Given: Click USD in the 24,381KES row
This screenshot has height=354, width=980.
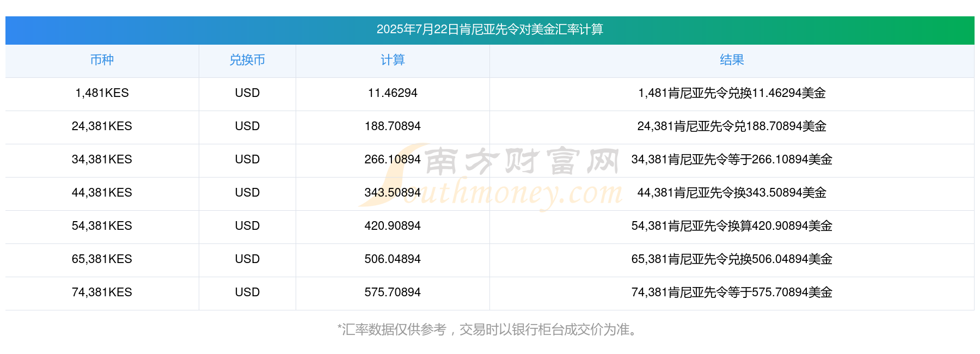Looking at the screenshot, I should click(247, 126).
